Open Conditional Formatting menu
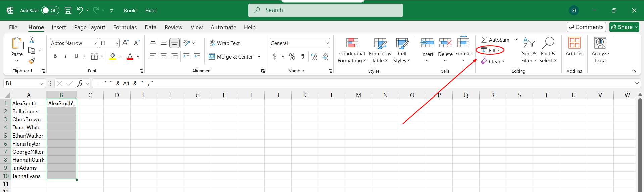 [352, 50]
